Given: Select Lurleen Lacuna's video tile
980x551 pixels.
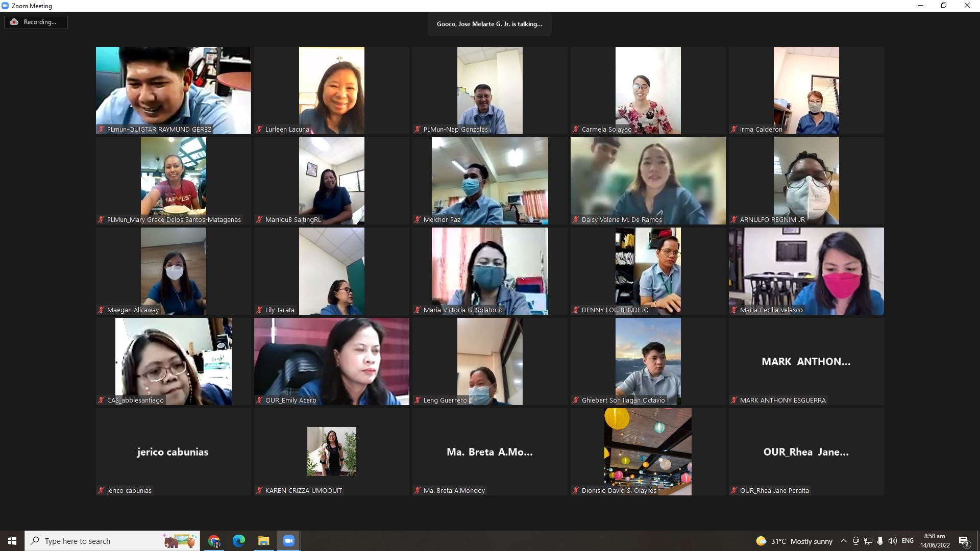Looking at the screenshot, I should [332, 90].
